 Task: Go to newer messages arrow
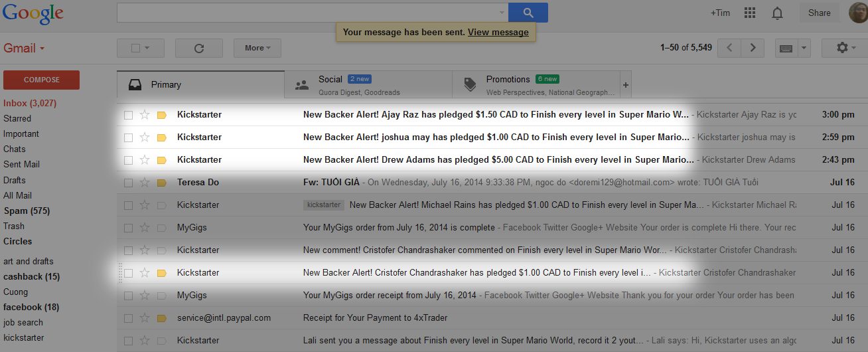tap(729, 48)
